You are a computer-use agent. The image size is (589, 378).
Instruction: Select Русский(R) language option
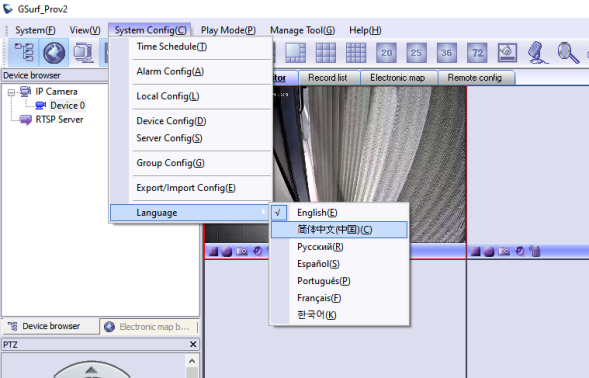(339, 247)
